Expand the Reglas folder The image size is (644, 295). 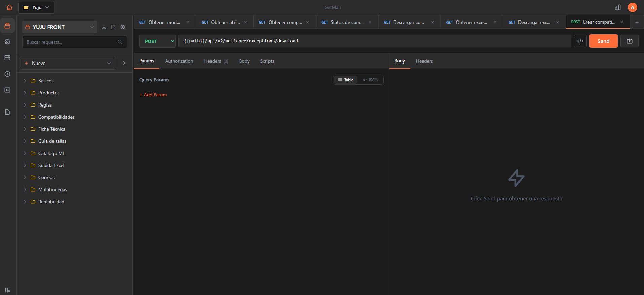[x=25, y=105]
